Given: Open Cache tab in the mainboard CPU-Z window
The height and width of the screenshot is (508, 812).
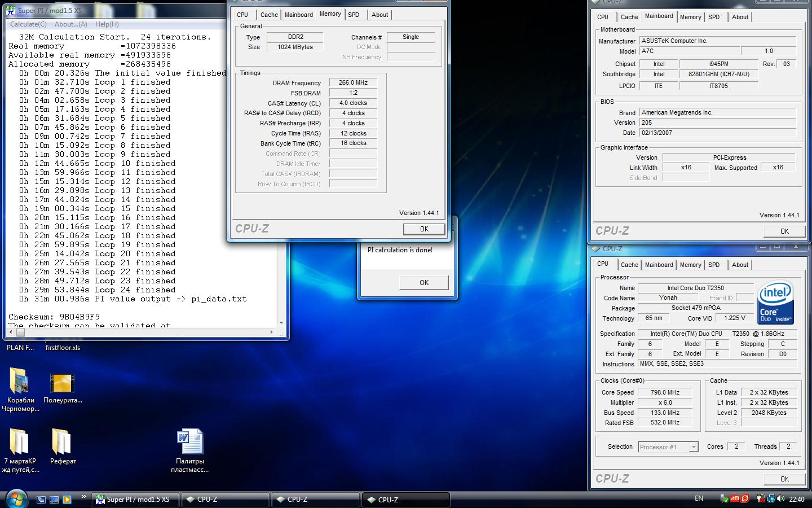Looking at the screenshot, I should click(629, 17).
